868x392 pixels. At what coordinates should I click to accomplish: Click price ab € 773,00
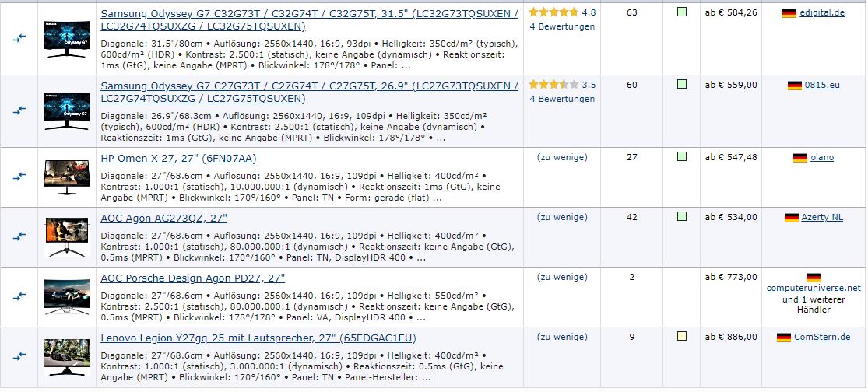pos(731,277)
